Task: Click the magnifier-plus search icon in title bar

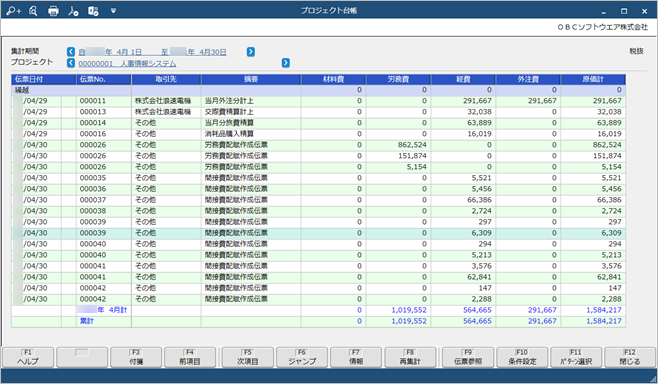Action: coord(13,11)
